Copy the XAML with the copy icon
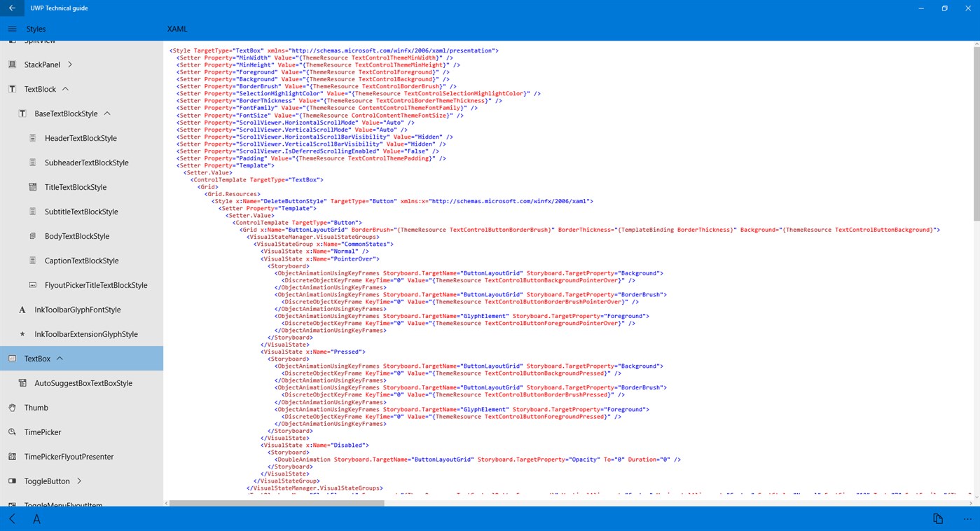The height and width of the screenshot is (531, 980). point(938,518)
